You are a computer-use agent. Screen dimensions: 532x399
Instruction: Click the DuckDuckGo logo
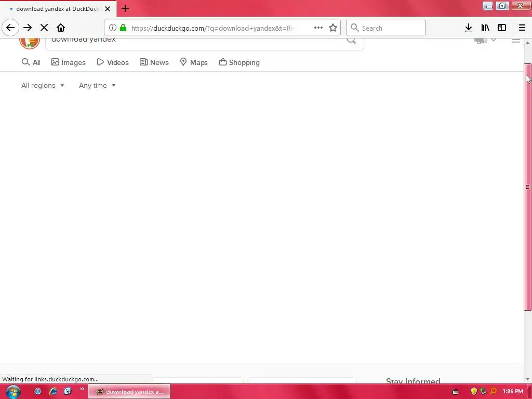click(x=30, y=44)
